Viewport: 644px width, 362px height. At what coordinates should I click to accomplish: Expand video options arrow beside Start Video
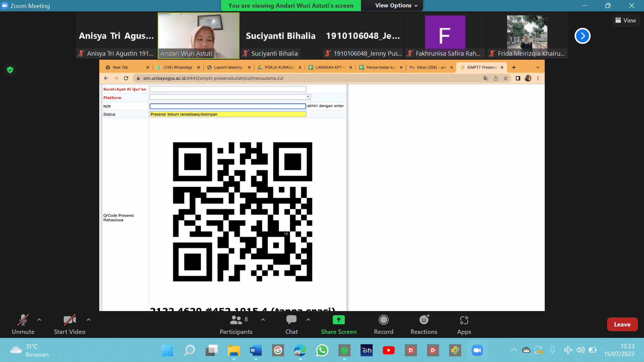coord(89,320)
